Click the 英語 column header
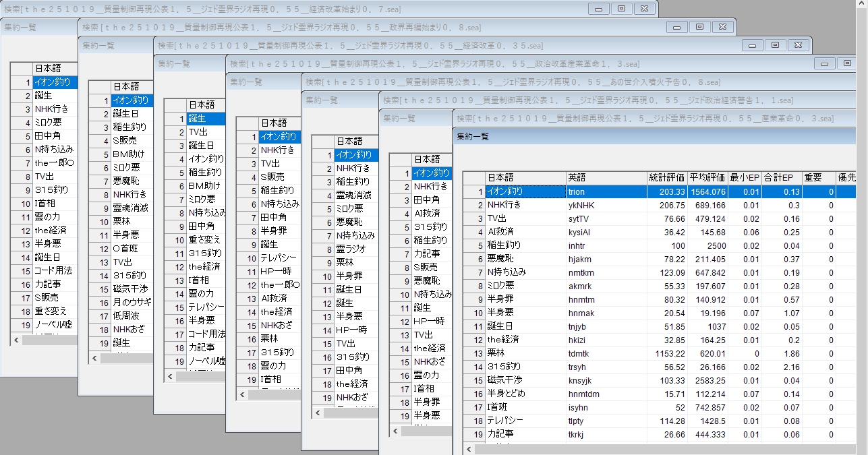Screen dimensions: 868x455 [x=606, y=178]
